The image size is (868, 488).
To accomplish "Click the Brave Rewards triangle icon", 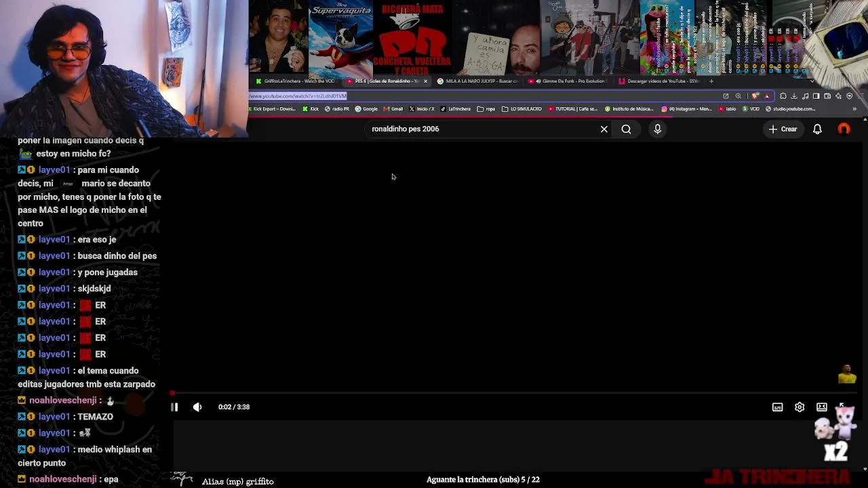I will 767,96.
